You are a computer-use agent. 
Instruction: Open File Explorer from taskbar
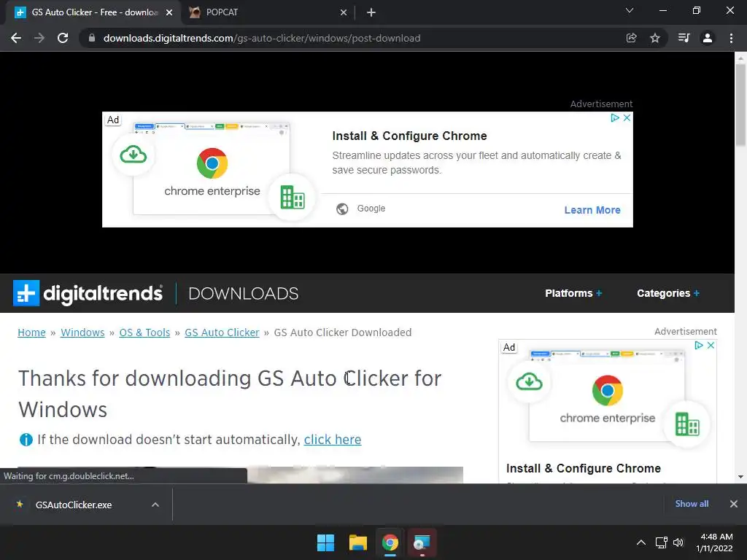pyautogui.click(x=357, y=542)
